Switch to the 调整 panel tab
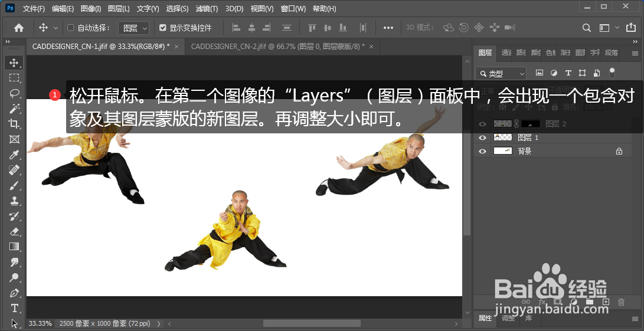The height and width of the screenshot is (331, 644). tap(508, 318)
